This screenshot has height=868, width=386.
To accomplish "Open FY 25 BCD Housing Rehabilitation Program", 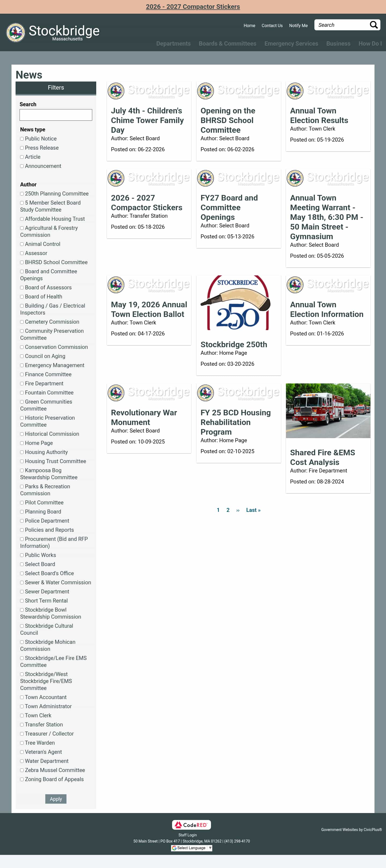I will pos(235,422).
